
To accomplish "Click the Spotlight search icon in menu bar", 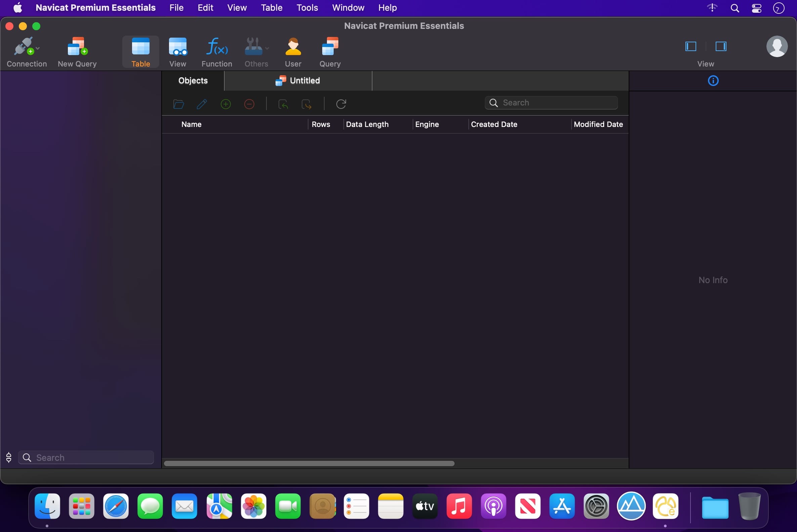I will [x=735, y=8].
